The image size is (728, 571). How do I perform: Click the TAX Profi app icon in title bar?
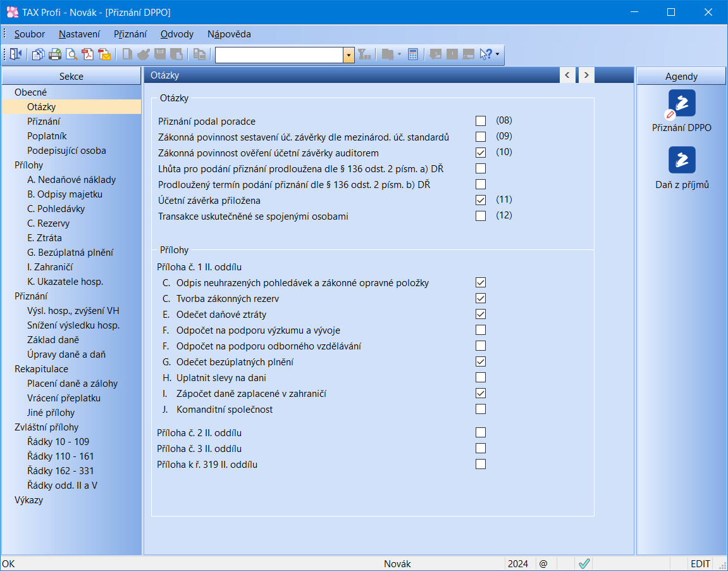click(x=12, y=12)
